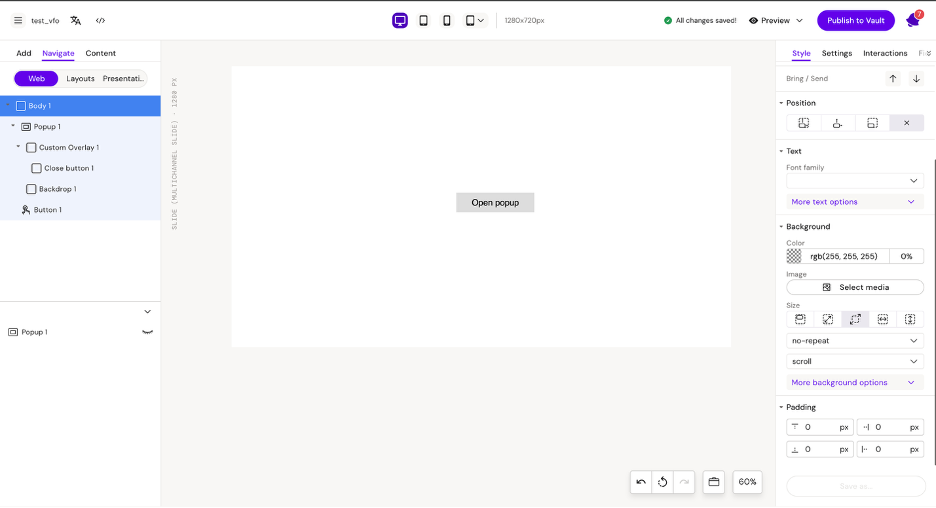
Task: Bring element forward with up arrow
Action: coord(893,78)
